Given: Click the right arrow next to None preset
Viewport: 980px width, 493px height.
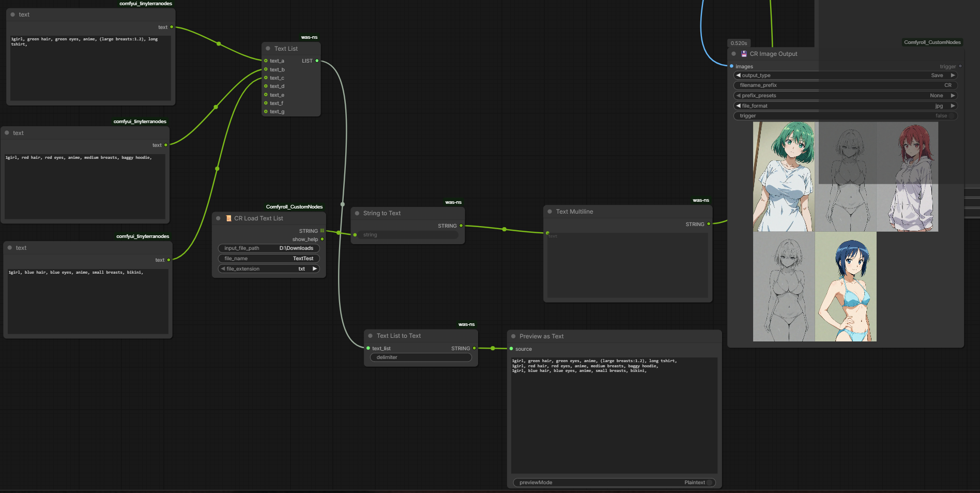Looking at the screenshot, I should (x=953, y=96).
